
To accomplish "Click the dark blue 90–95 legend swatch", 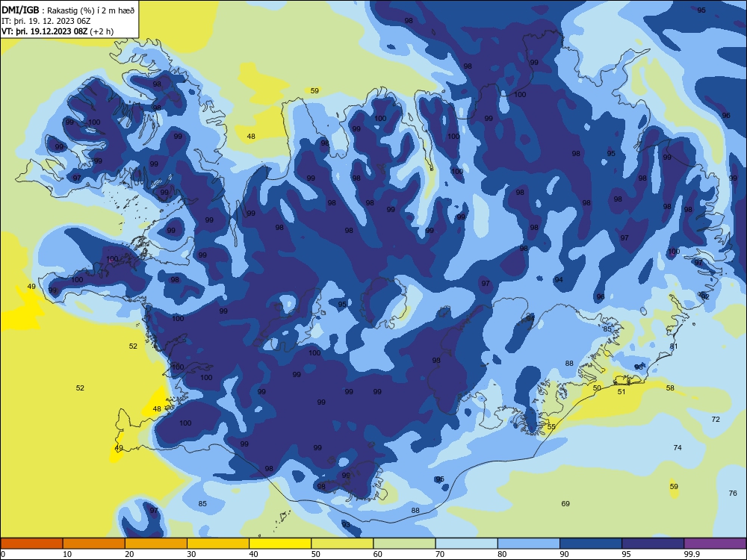I will coord(591,544).
